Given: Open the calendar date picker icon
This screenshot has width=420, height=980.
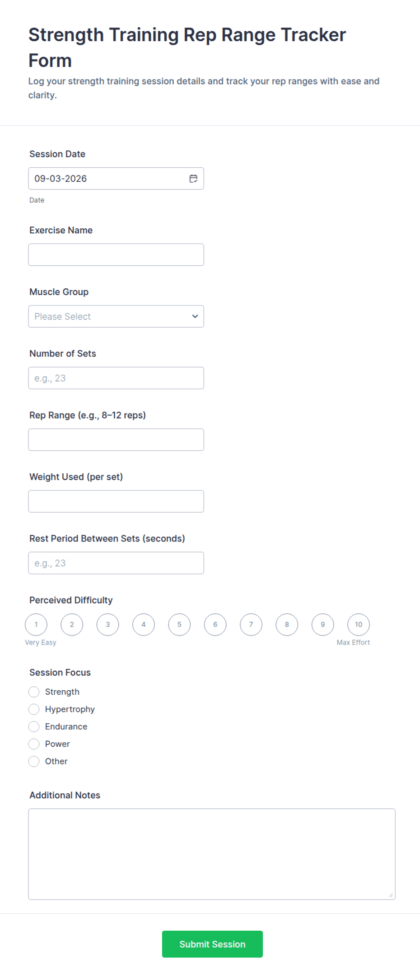Looking at the screenshot, I should point(193,179).
